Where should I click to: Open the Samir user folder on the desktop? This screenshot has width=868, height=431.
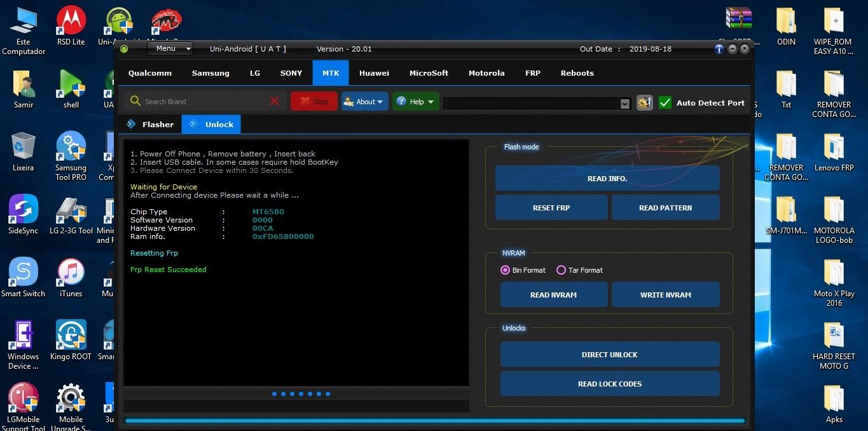(x=24, y=89)
